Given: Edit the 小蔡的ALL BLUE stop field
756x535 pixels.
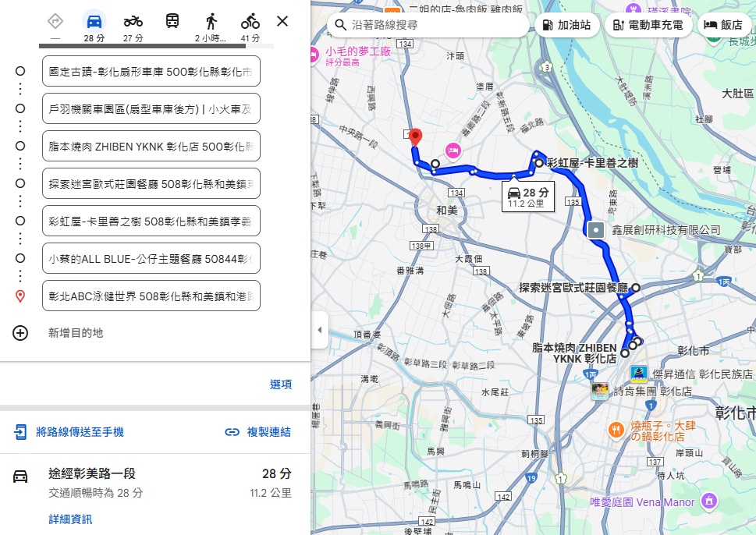Looking at the screenshot, I should pyautogui.click(x=151, y=258).
